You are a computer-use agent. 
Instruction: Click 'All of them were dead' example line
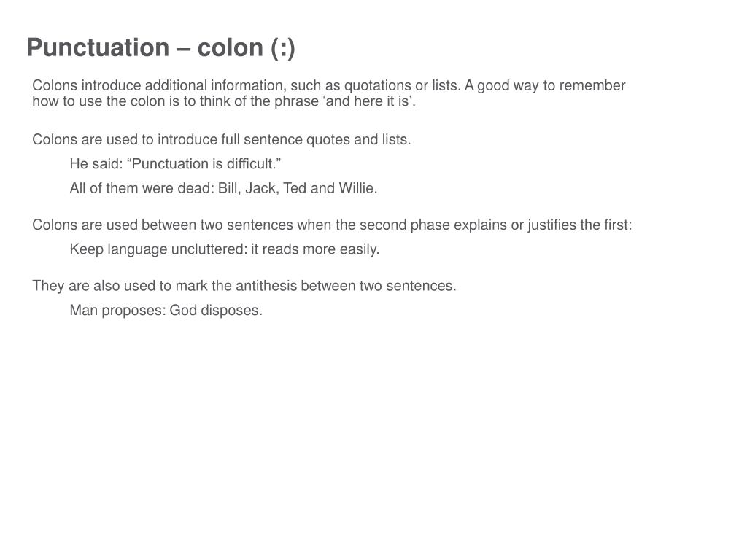coord(223,188)
